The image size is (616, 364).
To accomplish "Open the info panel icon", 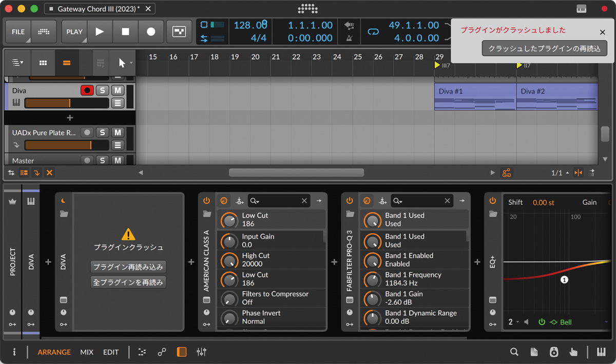I will 14,352.
